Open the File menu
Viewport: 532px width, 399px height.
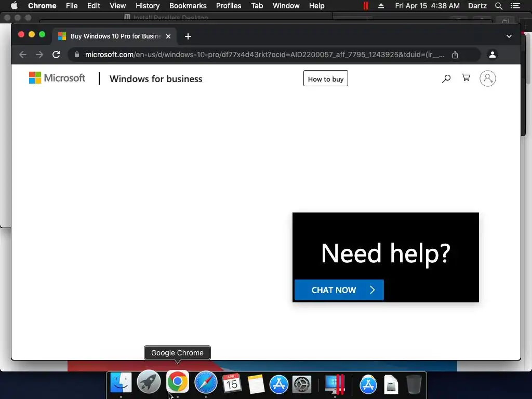(x=72, y=6)
